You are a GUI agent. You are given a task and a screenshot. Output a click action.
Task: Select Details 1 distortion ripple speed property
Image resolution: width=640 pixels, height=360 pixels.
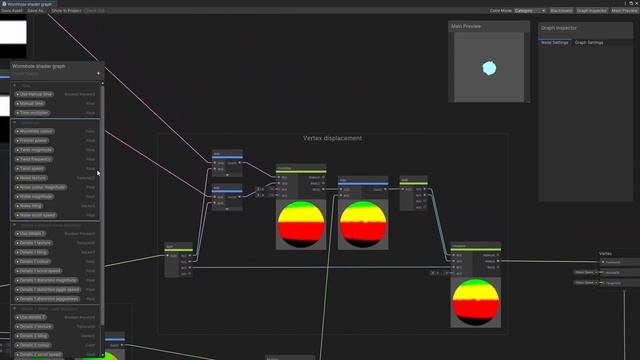[48, 290]
